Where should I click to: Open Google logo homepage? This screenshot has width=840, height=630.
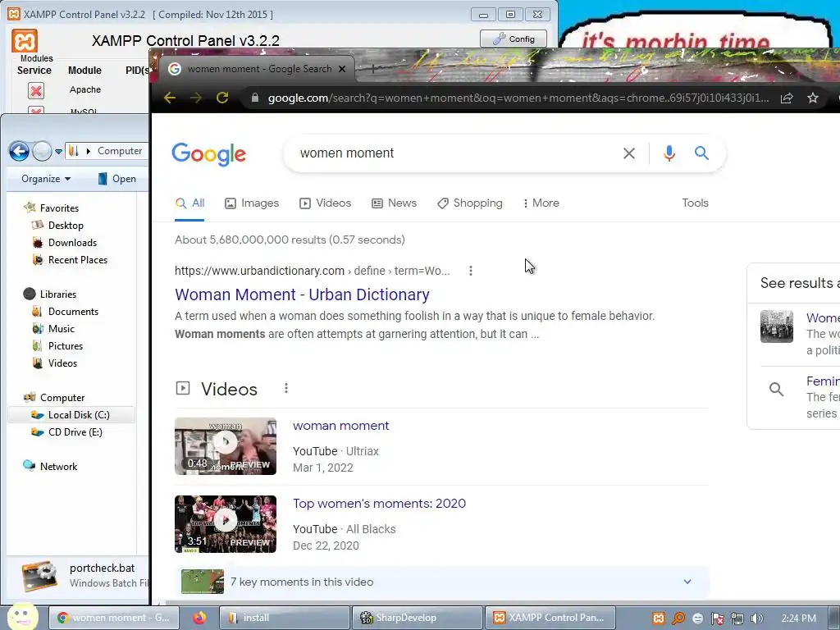click(x=209, y=154)
